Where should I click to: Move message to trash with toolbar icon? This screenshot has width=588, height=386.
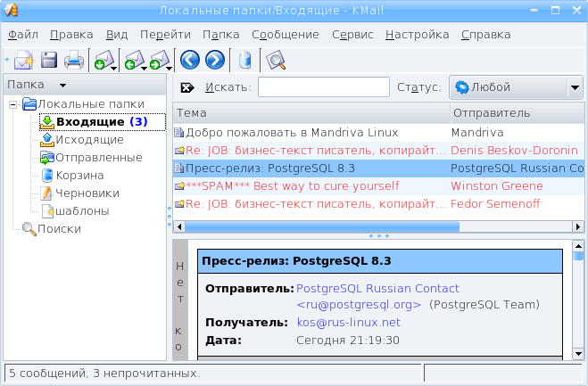point(244,60)
